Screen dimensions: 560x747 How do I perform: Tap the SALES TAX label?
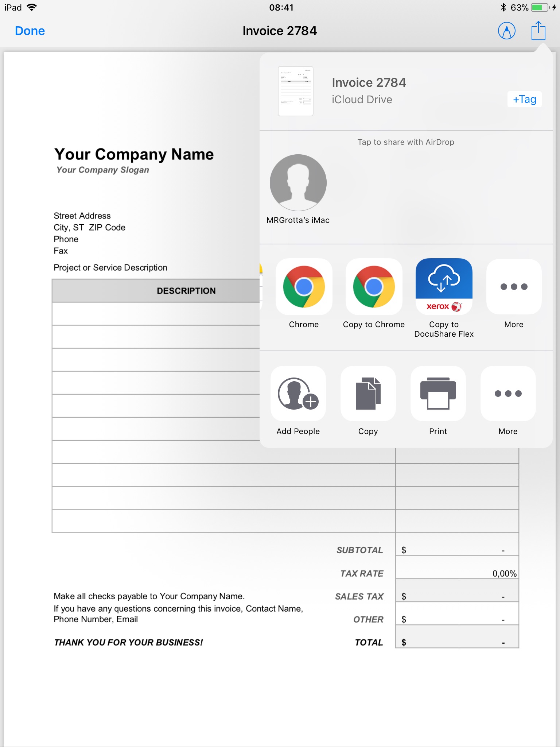[x=359, y=596]
